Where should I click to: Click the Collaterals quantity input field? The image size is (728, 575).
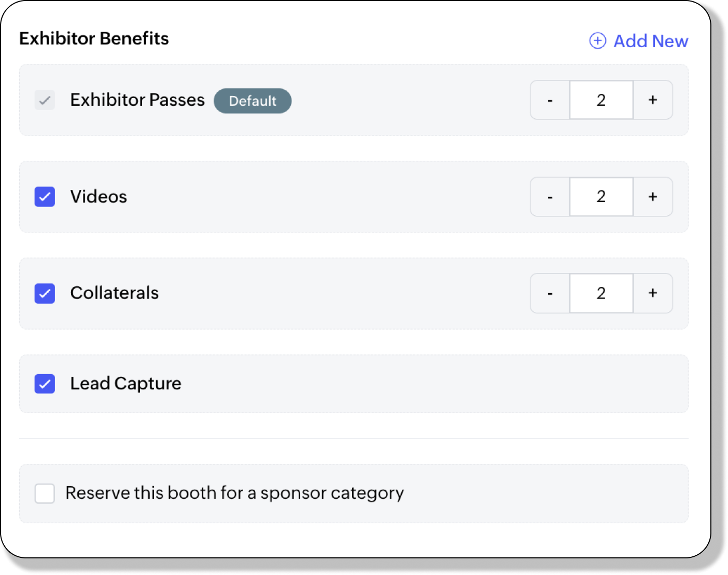[601, 293]
